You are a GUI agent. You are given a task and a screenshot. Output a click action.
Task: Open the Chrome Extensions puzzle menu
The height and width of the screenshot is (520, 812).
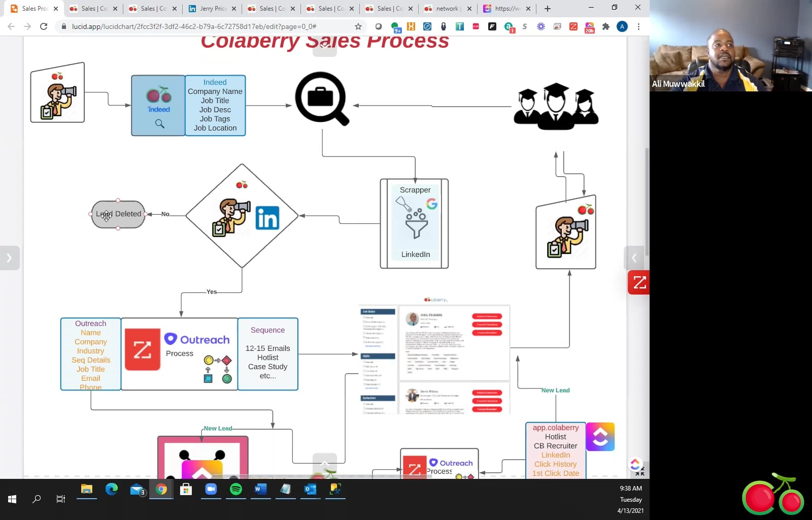pyautogui.click(x=606, y=26)
